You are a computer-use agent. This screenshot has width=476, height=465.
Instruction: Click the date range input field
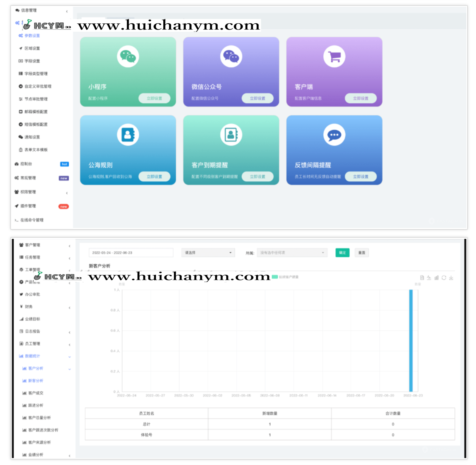click(131, 253)
